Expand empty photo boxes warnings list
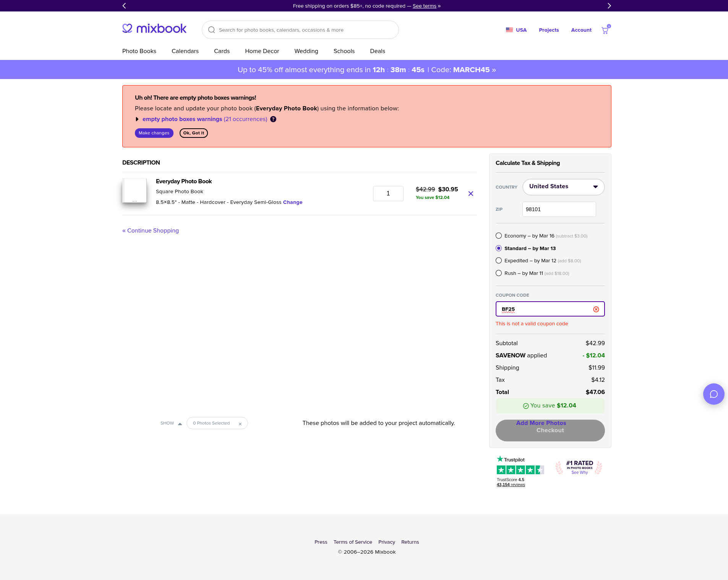The width and height of the screenshot is (728, 580). click(x=137, y=119)
